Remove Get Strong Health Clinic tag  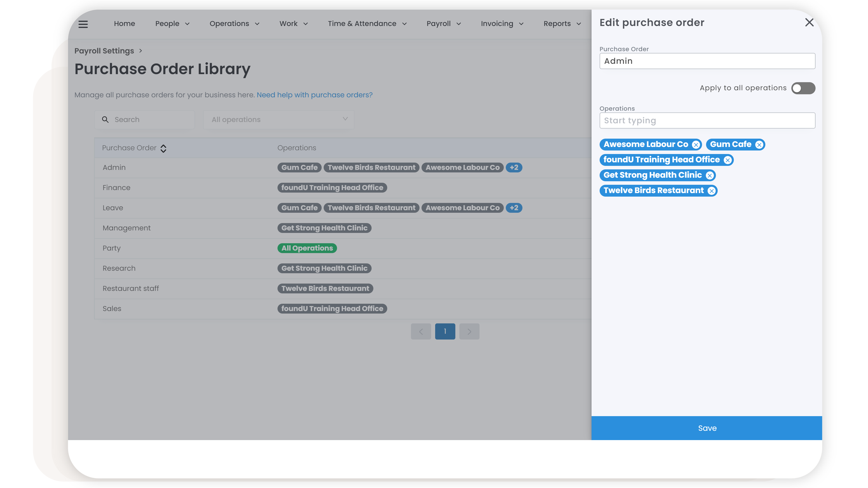710,175
